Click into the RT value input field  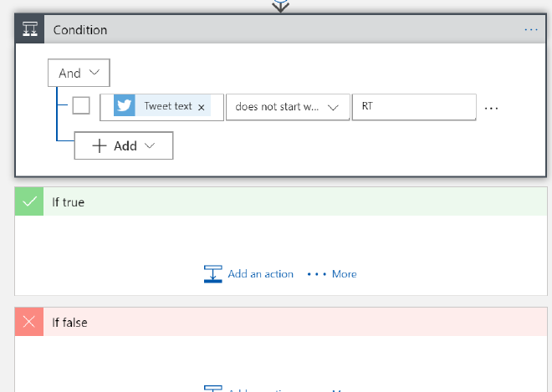click(x=413, y=107)
